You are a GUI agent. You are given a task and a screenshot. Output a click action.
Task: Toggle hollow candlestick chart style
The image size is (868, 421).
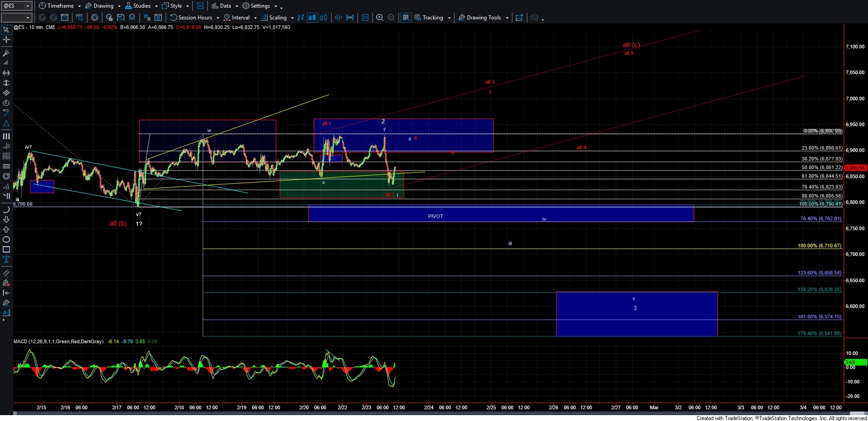click(x=324, y=18)
